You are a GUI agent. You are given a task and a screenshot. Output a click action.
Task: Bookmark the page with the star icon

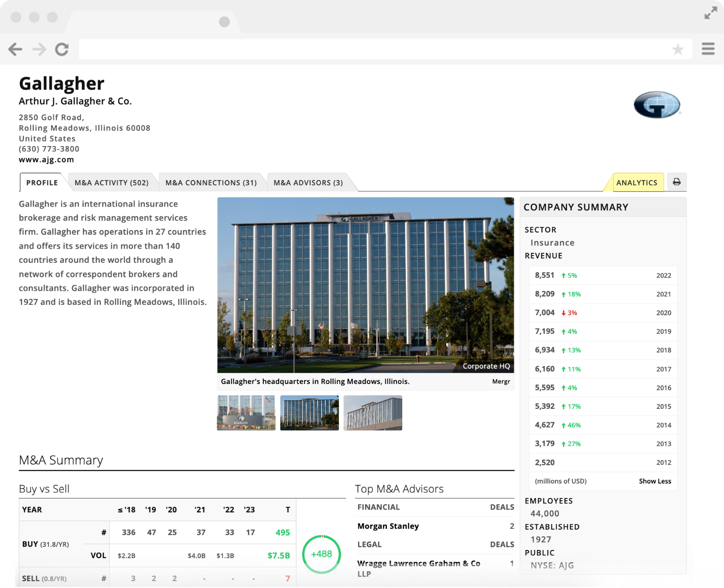point(677,49)
